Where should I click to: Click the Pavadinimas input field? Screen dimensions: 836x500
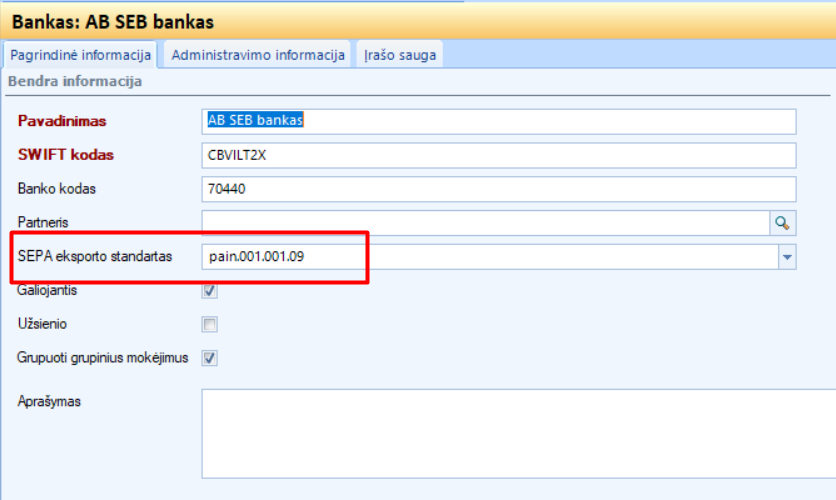pyautogui.click(x=499, y=122)
